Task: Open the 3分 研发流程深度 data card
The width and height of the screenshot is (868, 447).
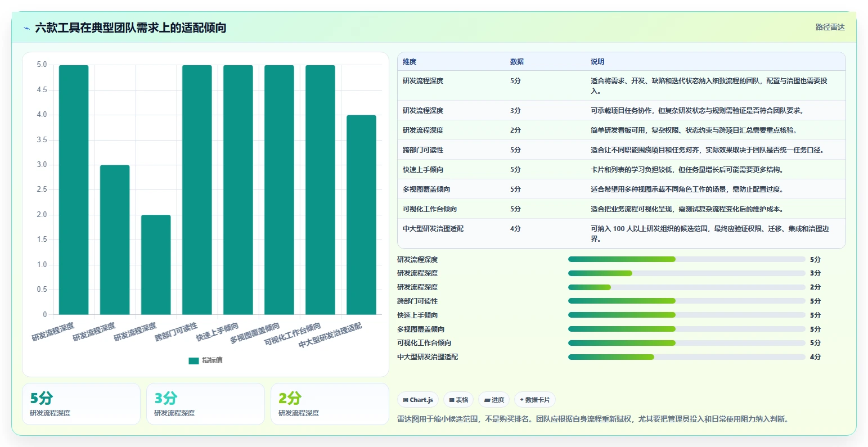Action: coord(205,404)
